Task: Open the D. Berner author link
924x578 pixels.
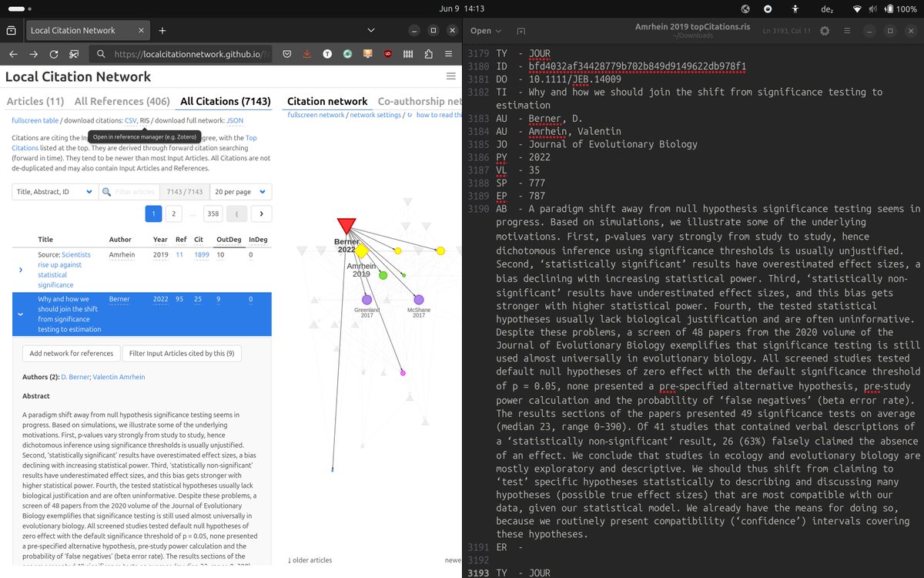Action: tap(74, 377)
